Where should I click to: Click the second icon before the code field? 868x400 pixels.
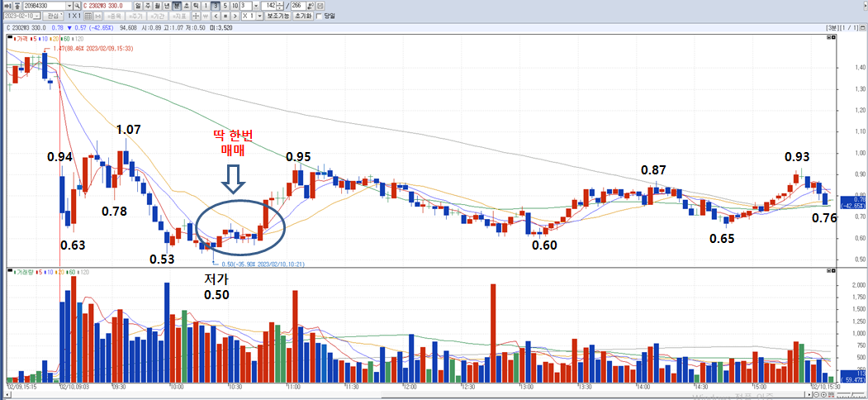click(x=17, y=6)
